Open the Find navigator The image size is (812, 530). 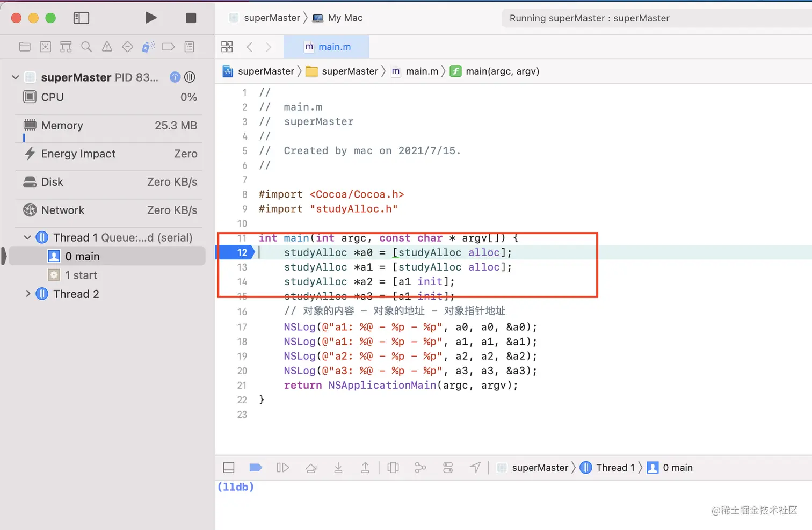pos(86,47)
